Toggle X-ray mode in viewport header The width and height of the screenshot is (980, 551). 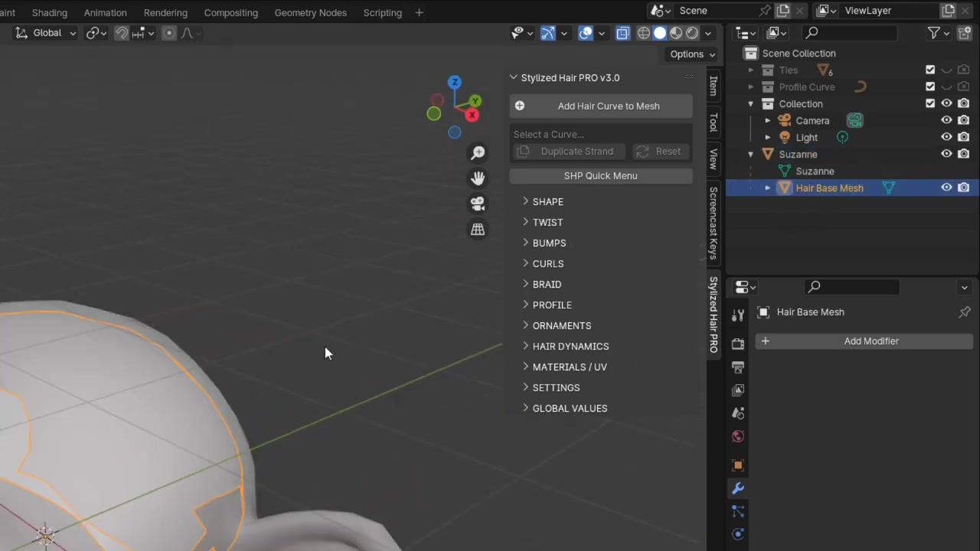click(622, 33)
